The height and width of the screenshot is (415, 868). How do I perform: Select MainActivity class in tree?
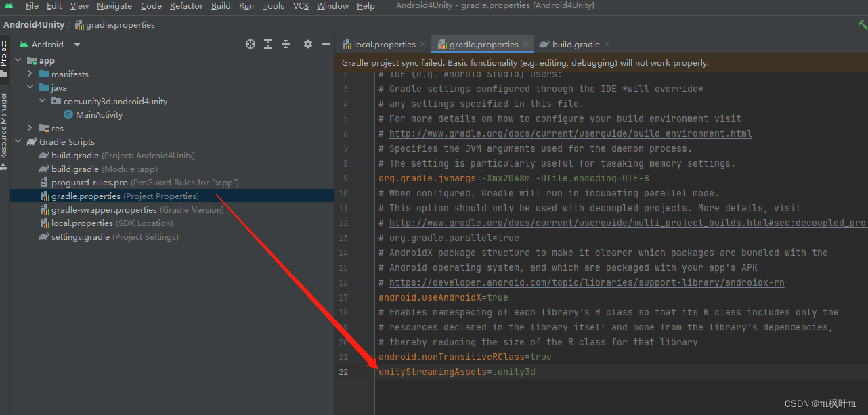click(x=99, y=114)
